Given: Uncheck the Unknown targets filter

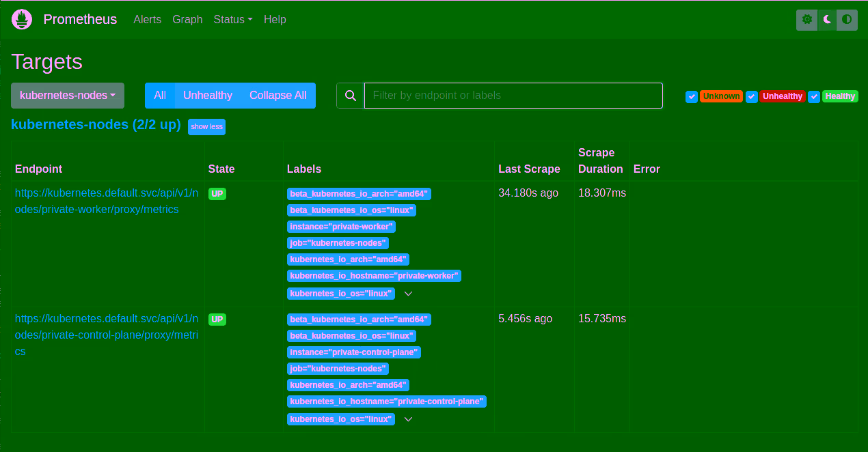Looking at the screenshot, I should (x=692, y=97).
